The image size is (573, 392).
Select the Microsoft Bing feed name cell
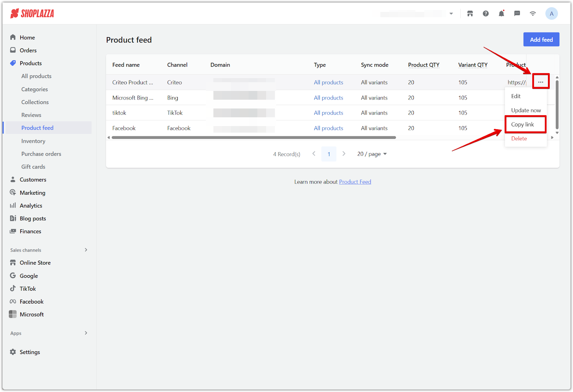tap(133, 98)
